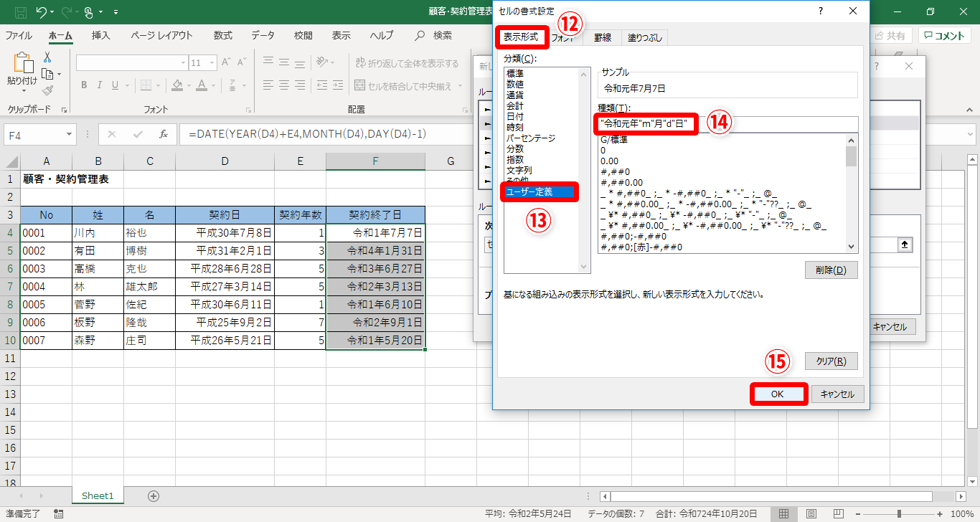This screenshot has height=522, width=980.
Task: Click the Paste clipboard icon
Action: click(x=23, y=63)
